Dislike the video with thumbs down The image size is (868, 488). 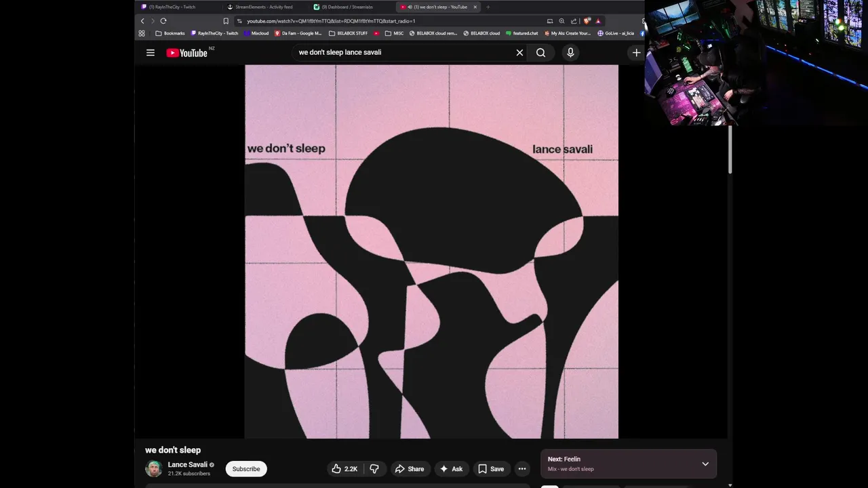click(374, 469)
